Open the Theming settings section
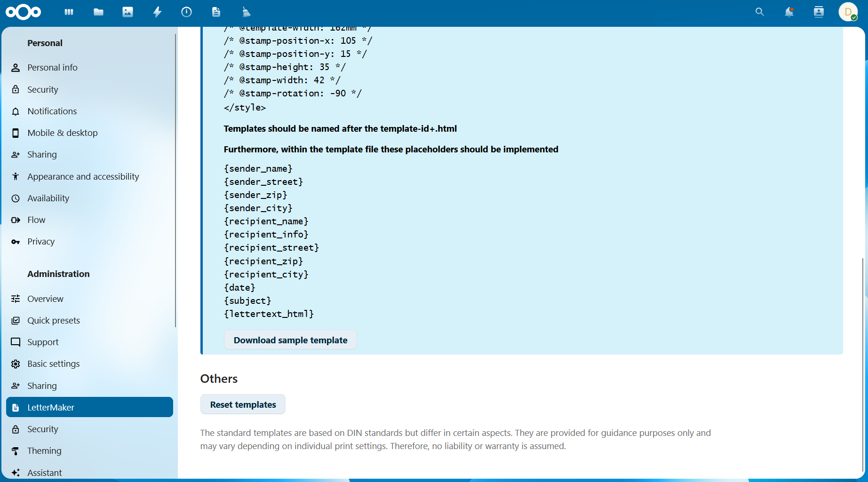Screen dimensions: 868x482 pyautogui.click(x=44, y=450)
